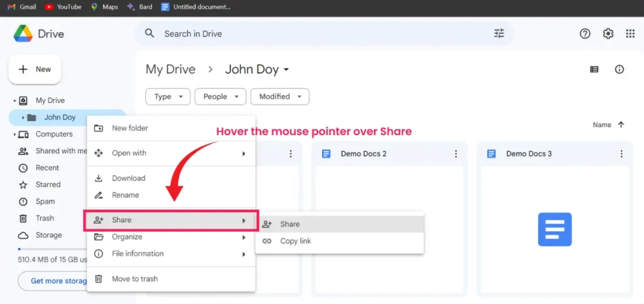The image size is (644, 304).
Task: Select Download from the context menu
Action: [x=128, y=178]
